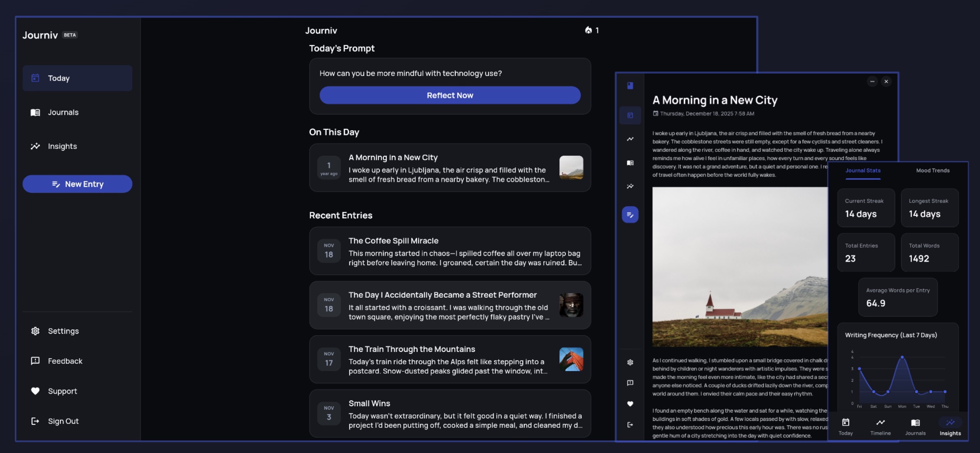Viewport: 980px width, 453px height.
Task: Select the Timeline chart icon in the entry side panel
Action: point(630,139)
